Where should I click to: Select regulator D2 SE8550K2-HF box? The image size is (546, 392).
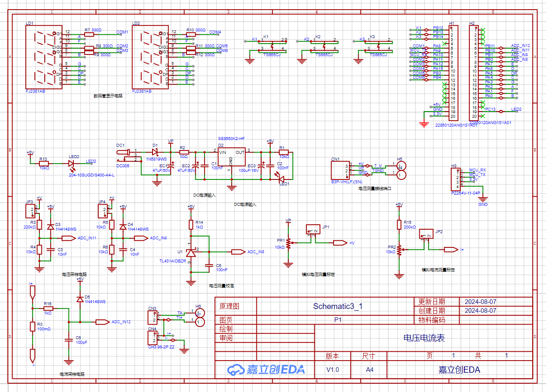231,157
